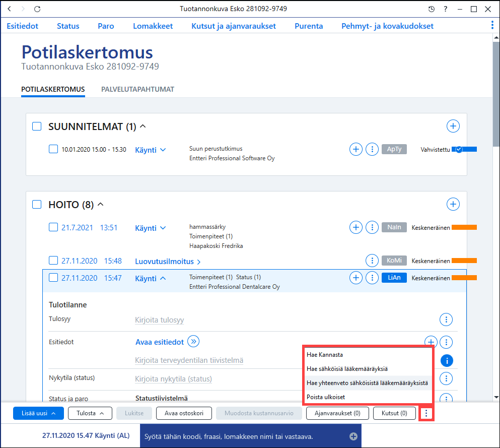Check the HOITO (8) section checkbox
The height and width of the screenshot is (448, 500).
click(37, 204)
